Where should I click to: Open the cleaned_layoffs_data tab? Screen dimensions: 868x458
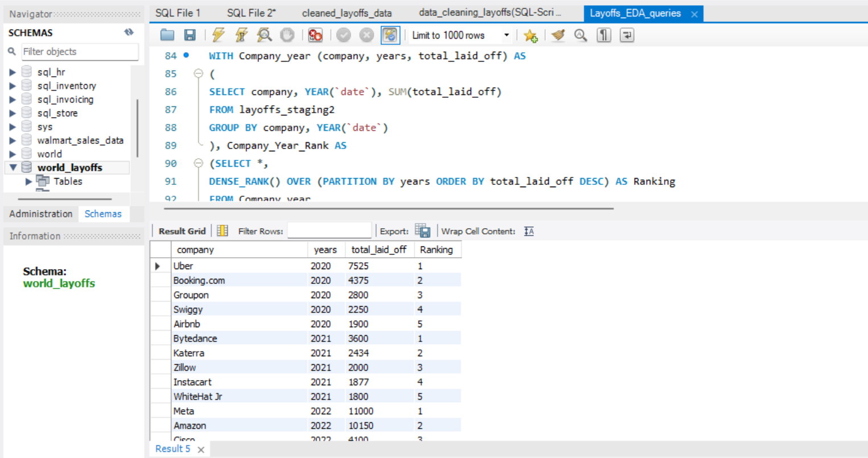coord(347,13)
